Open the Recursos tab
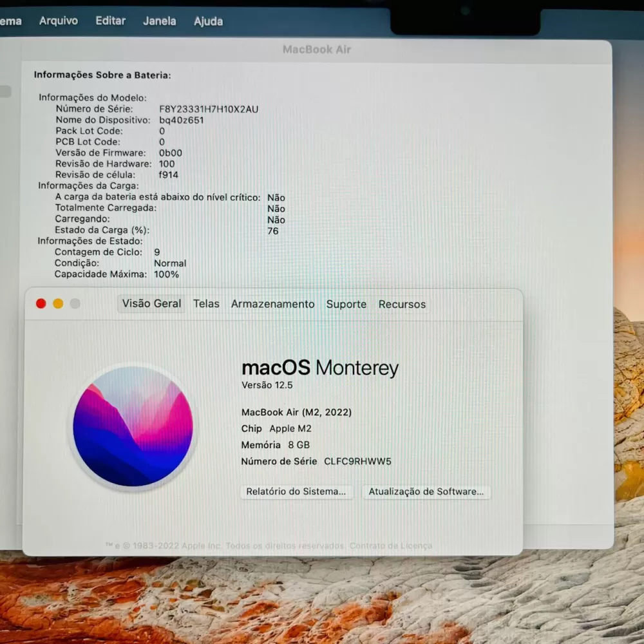Image resolution: width=644 pixels, height=644 pixels. 402,305
